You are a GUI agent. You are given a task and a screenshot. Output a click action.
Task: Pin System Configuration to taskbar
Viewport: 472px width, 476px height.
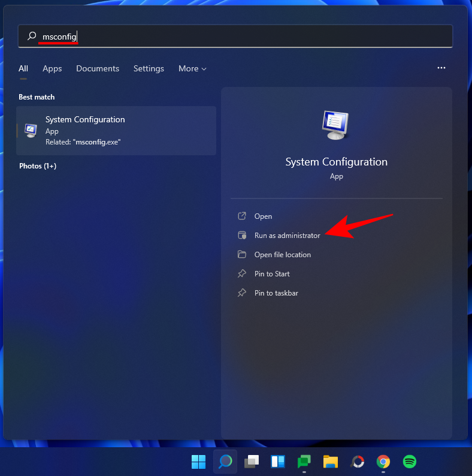(276, 293)
